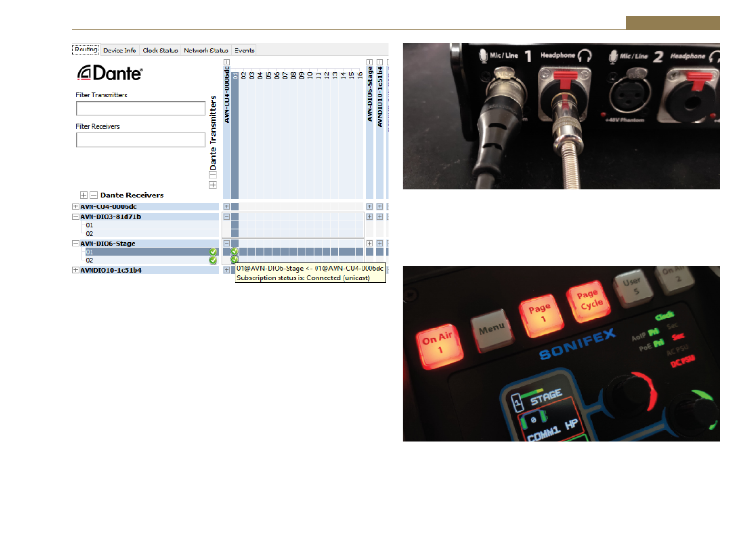
Task: Click the vertical Dante Transmitters heading
Action: pos(213,133)
